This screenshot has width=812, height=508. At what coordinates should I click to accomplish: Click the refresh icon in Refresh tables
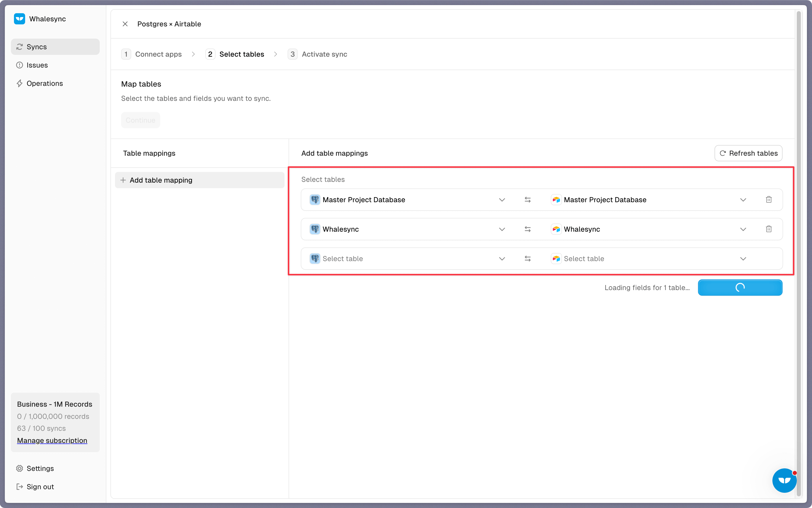point(723,153)
